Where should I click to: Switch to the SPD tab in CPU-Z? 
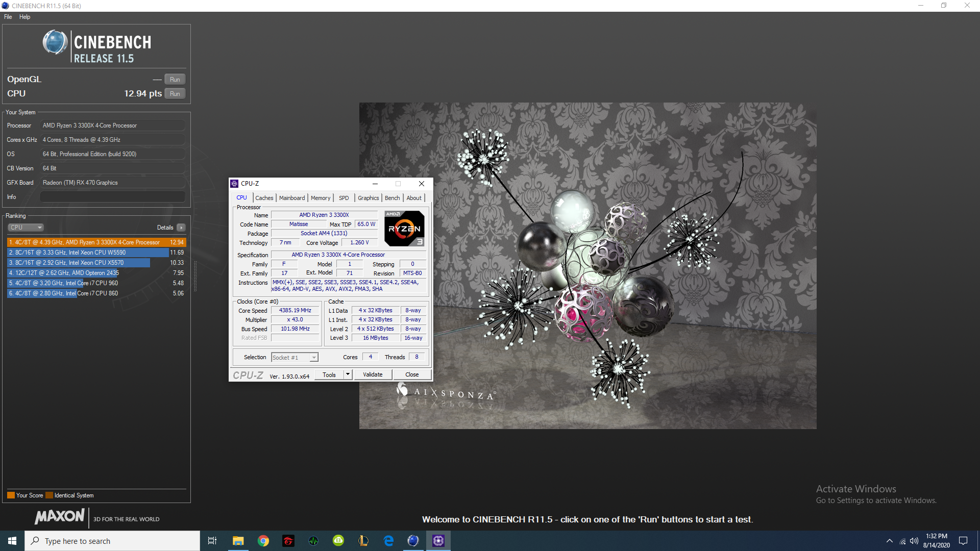click(x=344, y=198)
